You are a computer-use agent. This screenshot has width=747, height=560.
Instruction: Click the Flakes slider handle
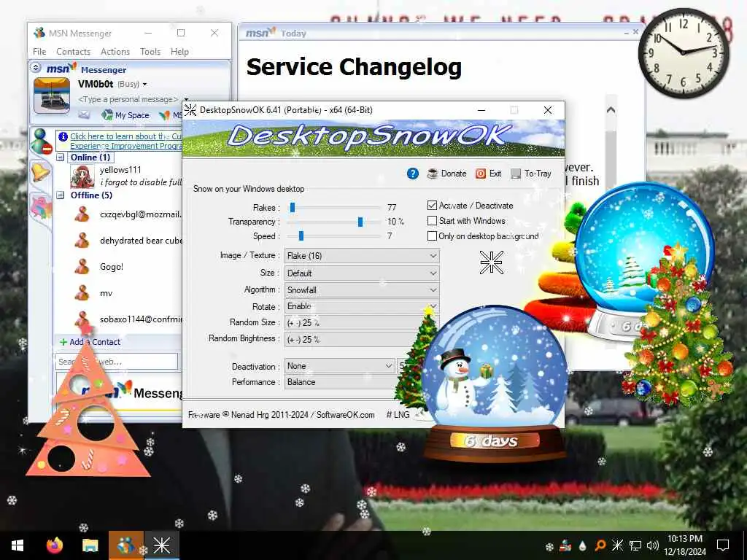[293, 207]
